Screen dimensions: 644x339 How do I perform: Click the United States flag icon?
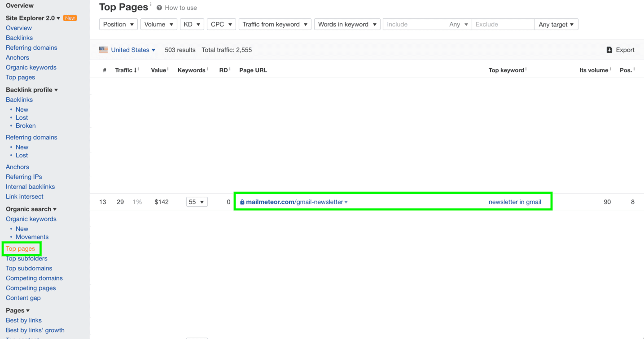click(x=103, y=50)
